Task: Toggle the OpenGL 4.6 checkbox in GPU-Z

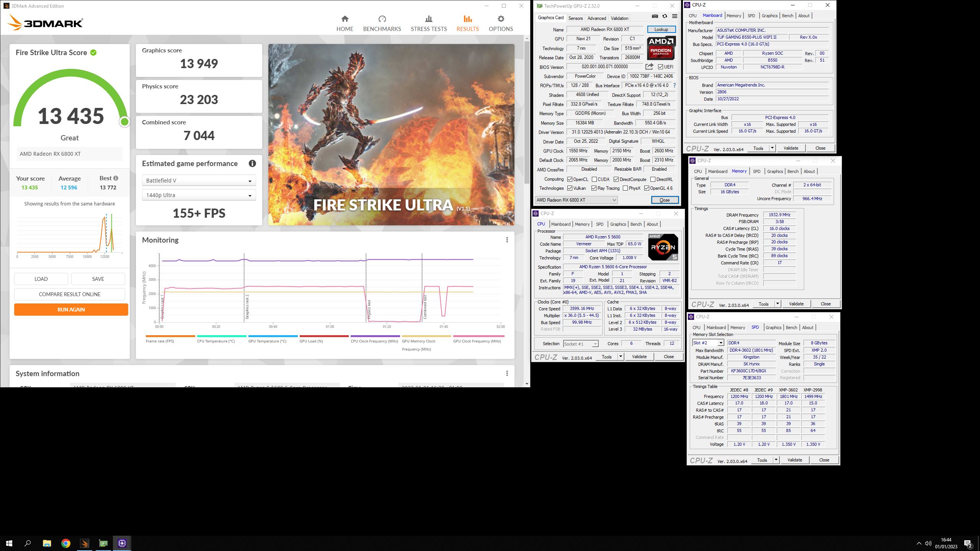Action: pyautogui.click(x=647, y=188)
